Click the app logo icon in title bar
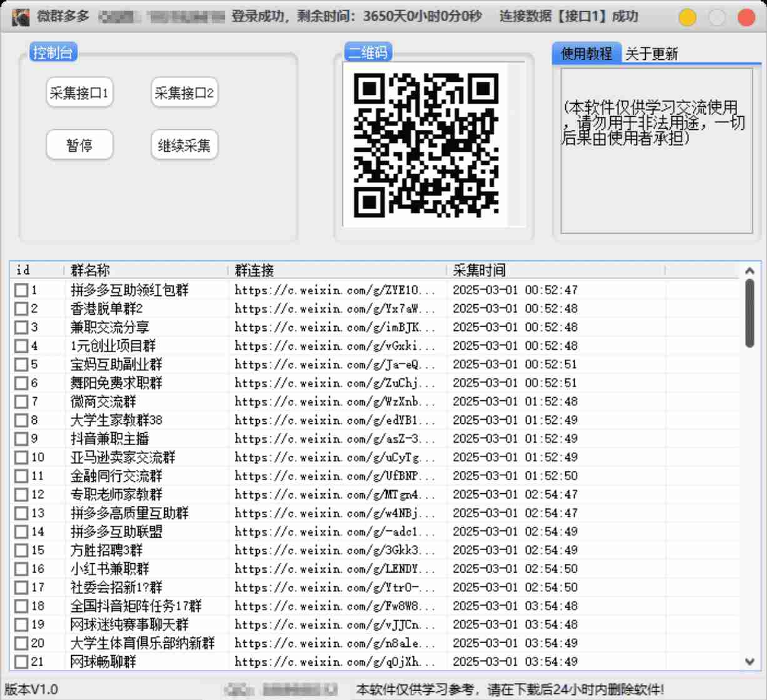Viewport: 767px width, 700px height. click(21, 17)
